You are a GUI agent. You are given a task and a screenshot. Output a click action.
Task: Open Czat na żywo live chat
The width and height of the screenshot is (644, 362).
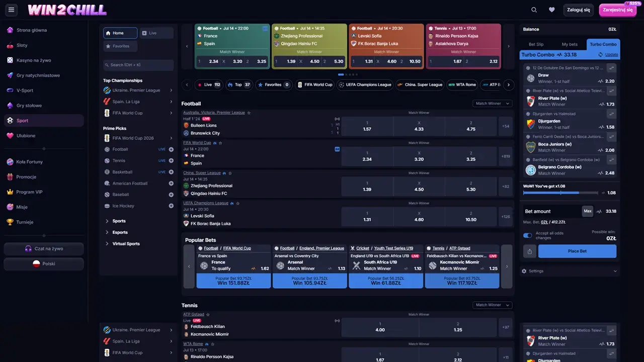tap(44, 249)
